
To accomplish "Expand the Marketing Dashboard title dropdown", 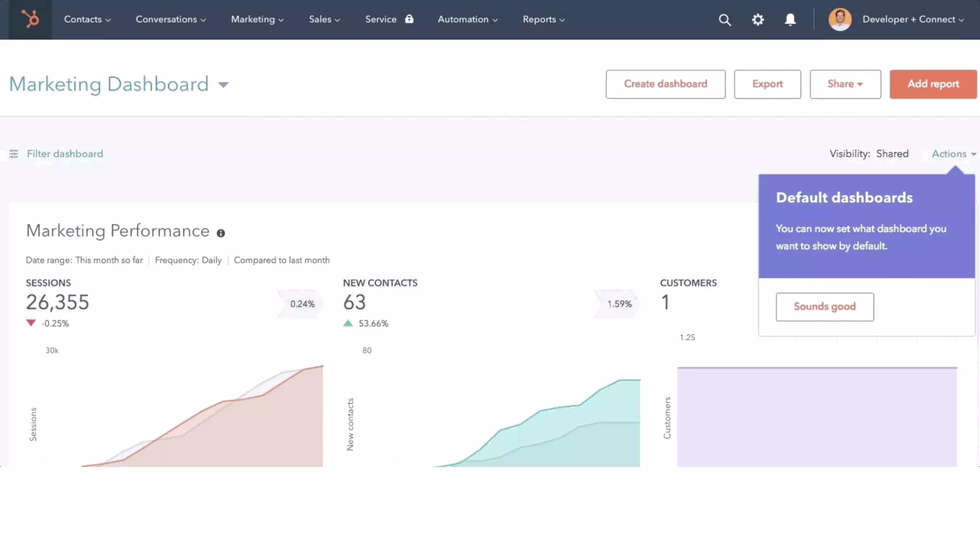I will [x=223, y=85].
